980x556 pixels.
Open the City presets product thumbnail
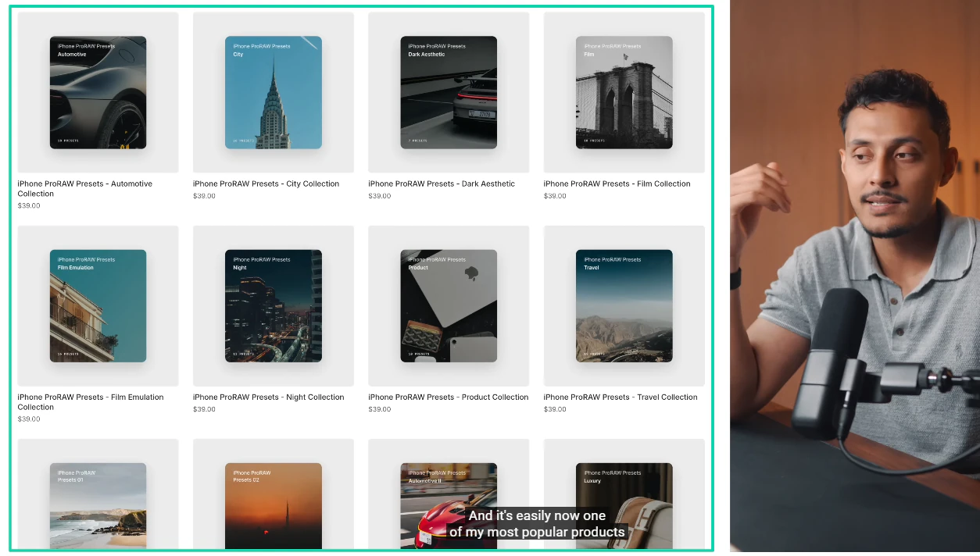pos(274,92)
